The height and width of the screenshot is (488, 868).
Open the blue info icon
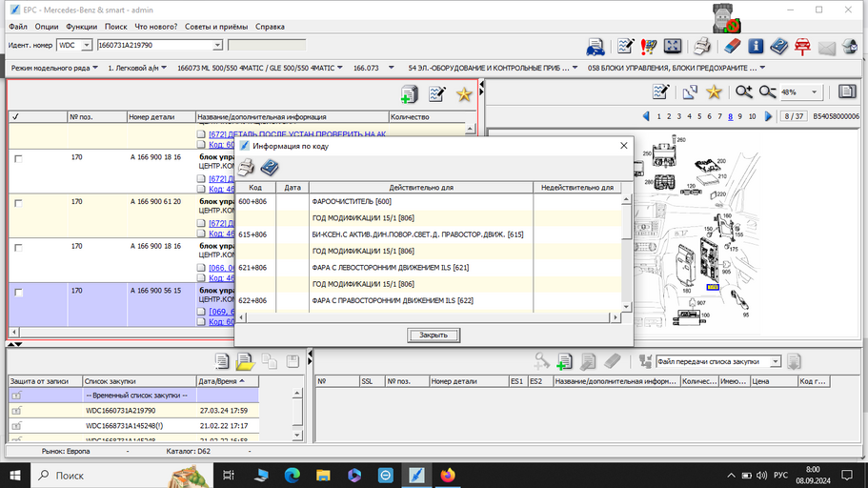(756, 47)
